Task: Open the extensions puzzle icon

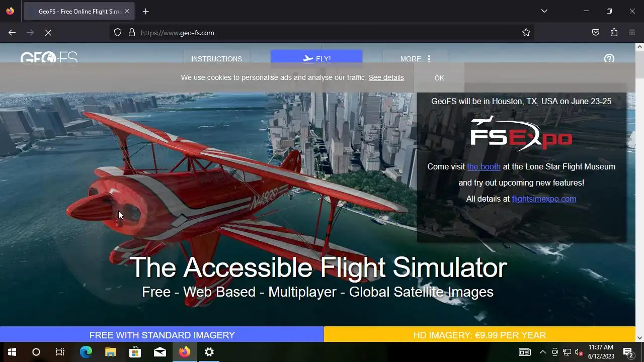Action: 614,33
